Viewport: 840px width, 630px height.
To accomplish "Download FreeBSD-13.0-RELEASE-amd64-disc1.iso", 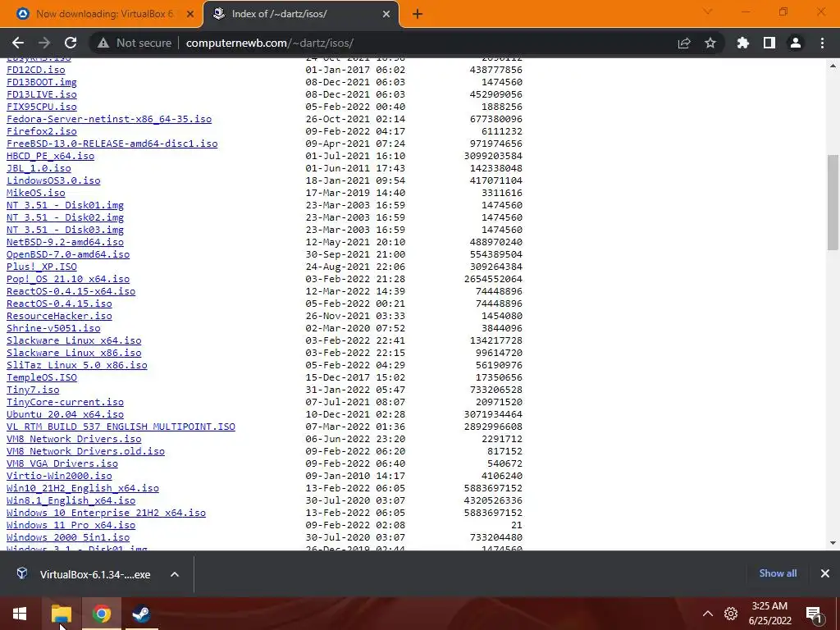I will (112, 144).
